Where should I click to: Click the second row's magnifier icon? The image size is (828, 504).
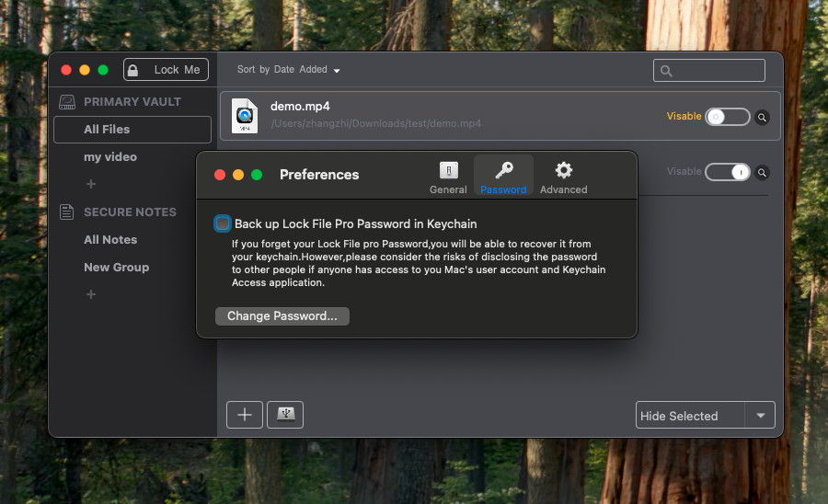(762, 173)
